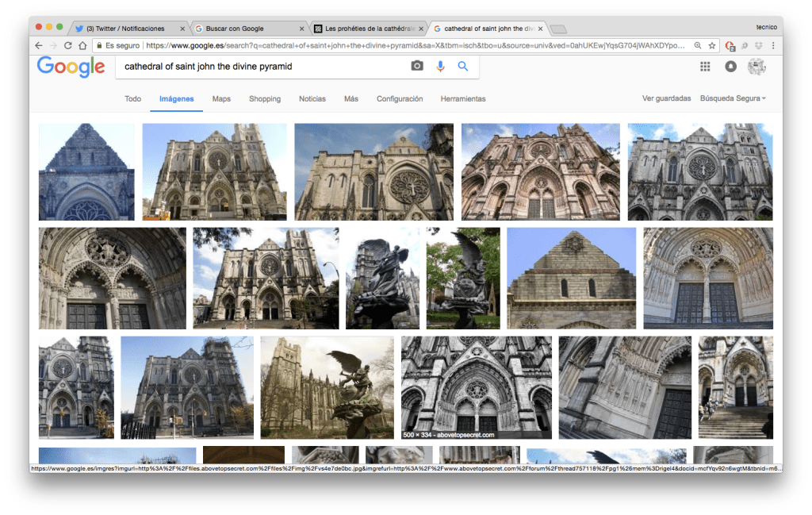Click the search box containing cathedral query

coord(262,67)
